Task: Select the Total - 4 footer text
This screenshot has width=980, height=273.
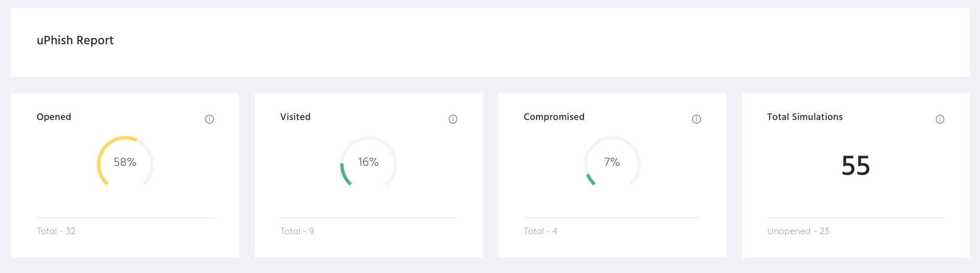Action: click(540, 231)
